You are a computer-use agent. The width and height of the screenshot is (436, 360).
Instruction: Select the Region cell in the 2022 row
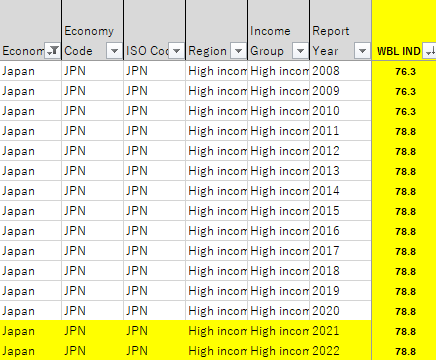click(217, 351)
